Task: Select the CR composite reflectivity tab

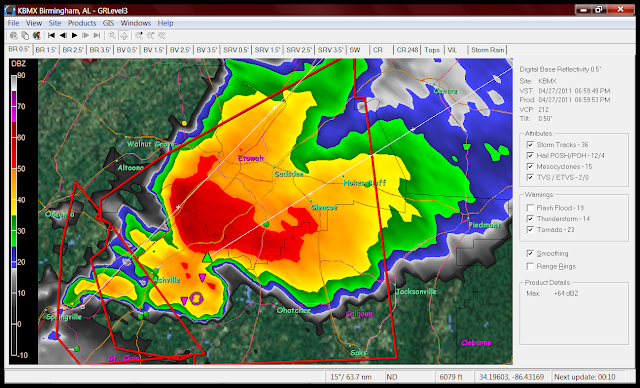Action: pyautogui.click(x=381, y=50)
